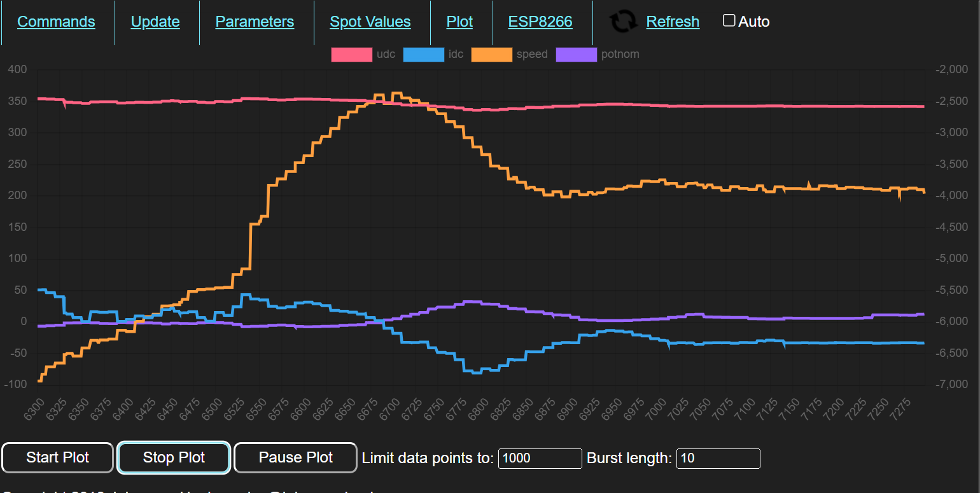Click the speed legend text label
This screenshot has height=493, width=980.
tap(532, 55)
